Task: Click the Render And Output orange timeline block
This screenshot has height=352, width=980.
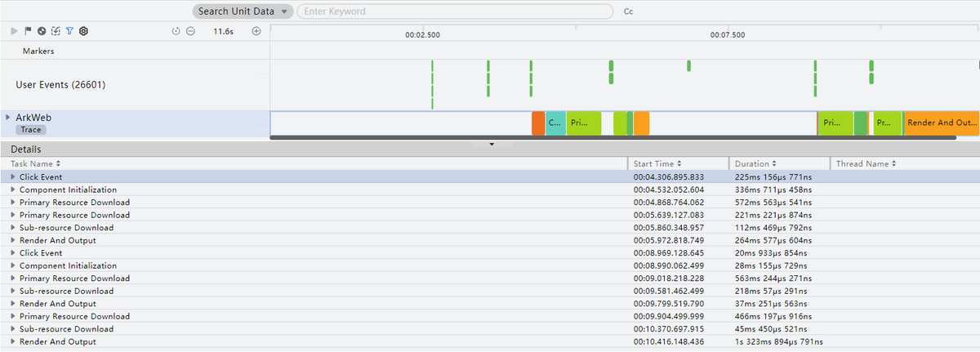Action: click(942, 123)
